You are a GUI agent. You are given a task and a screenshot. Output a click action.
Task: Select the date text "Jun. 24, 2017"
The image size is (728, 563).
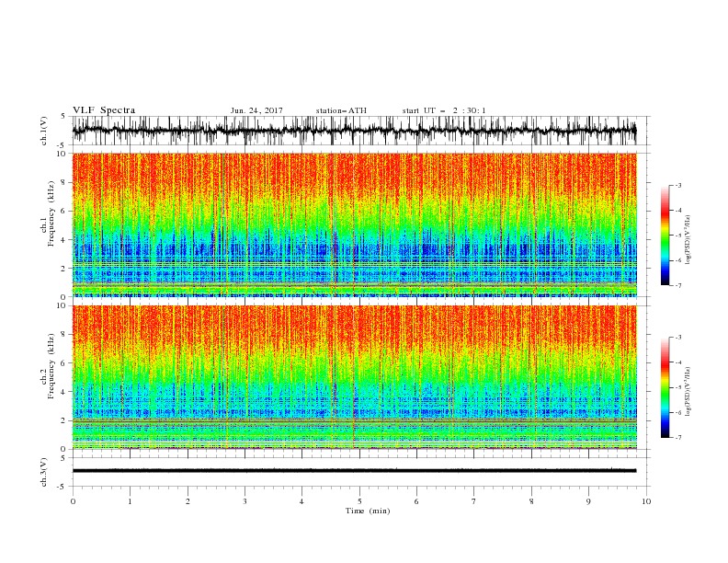pyautogui.click(x=256, y=110)
